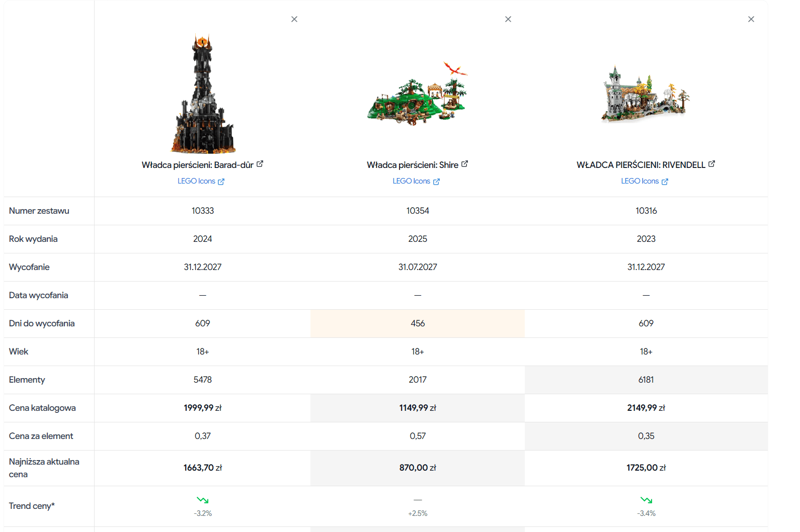Screen dimensions: 800x532
Task: Open the Władca pierścieni: Shire title link
Action: [x=413, y=165]
